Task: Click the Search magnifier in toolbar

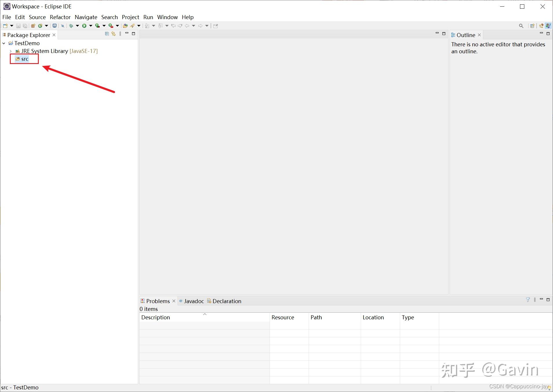Action: (521, 26)
